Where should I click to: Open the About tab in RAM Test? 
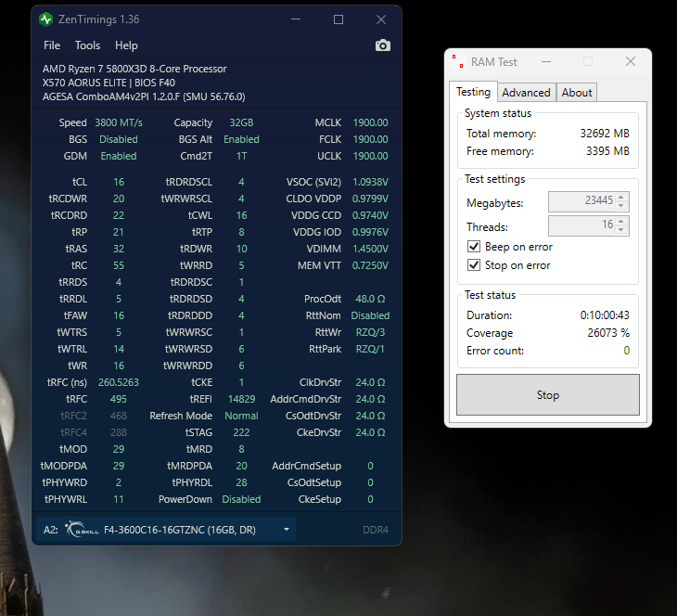coord(577,93)
